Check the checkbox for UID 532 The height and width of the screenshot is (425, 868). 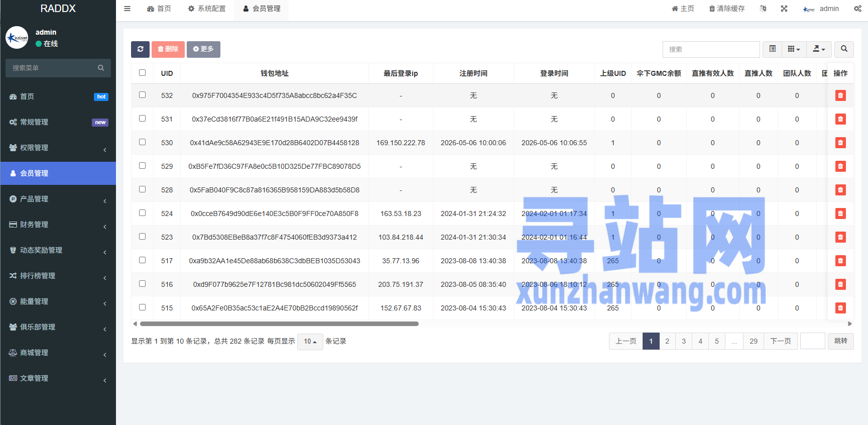pos(143,95)
